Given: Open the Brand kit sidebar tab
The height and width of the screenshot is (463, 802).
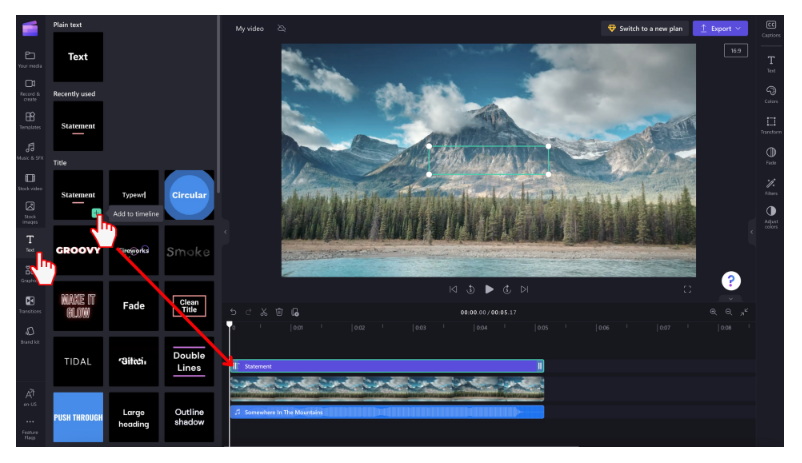Looking at the screenshot, I should coord(30,335).
